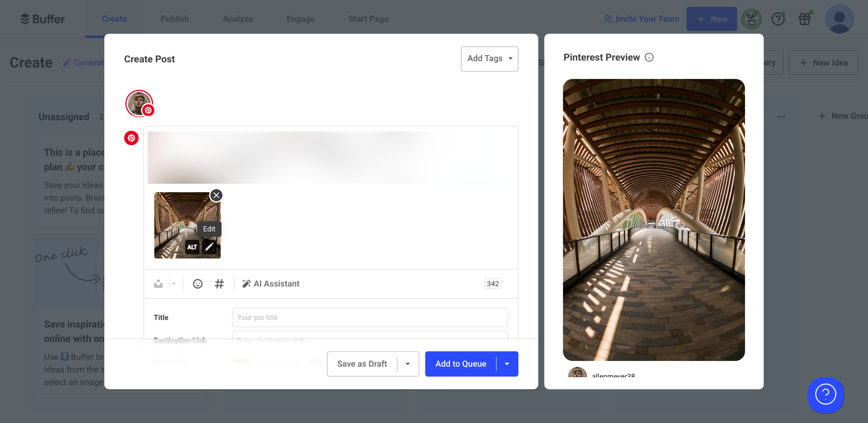
Task: Click the Pinterest Preview info icon
Action: click(x=649, y=57)
